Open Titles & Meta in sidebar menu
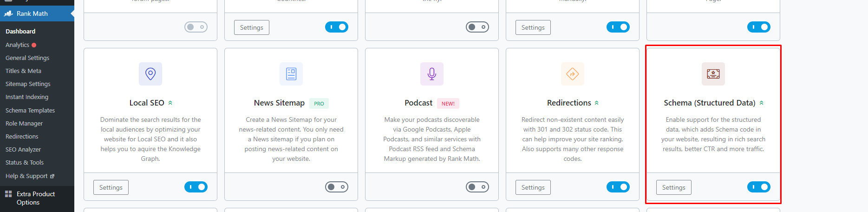The width and height of the screenshot is (868, 212). [x=23, y=71]
